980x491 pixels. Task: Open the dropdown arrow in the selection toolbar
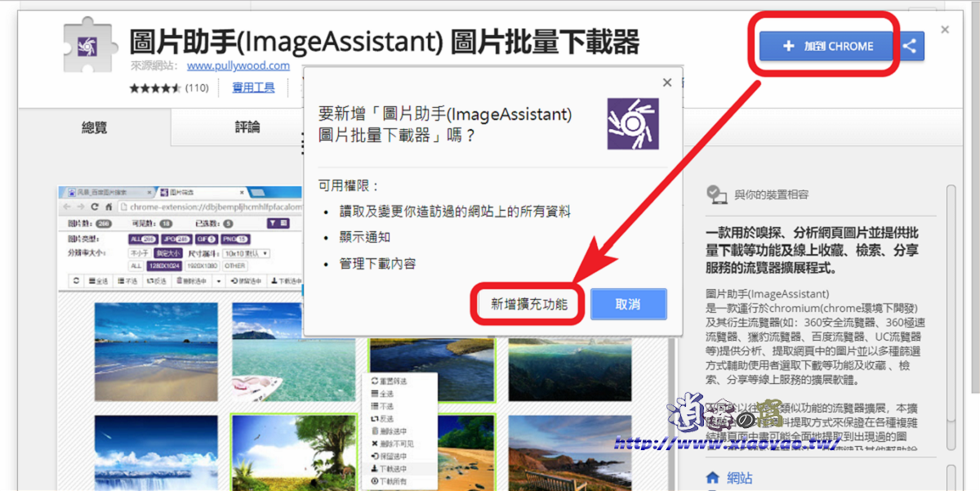(x=218, y=279)
